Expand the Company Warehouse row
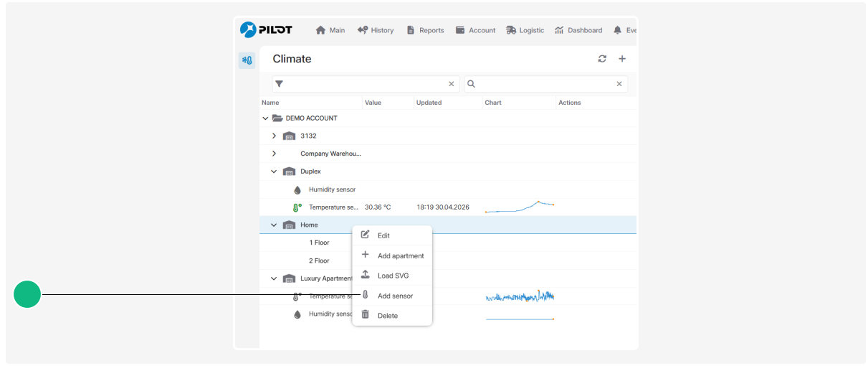 (274, 154)
